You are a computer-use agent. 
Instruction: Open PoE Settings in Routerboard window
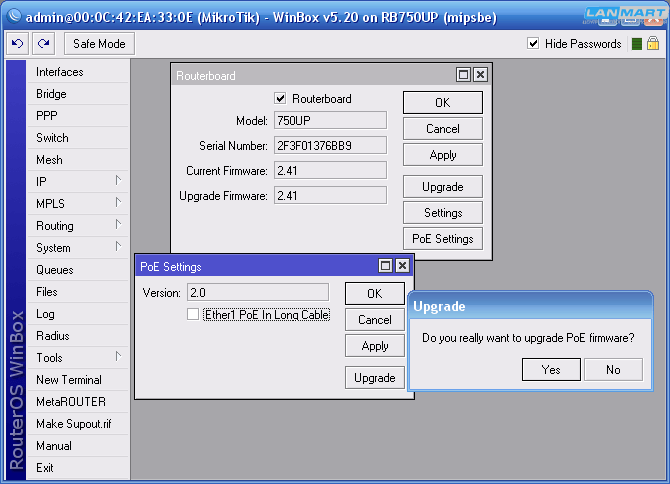[442, 239]
